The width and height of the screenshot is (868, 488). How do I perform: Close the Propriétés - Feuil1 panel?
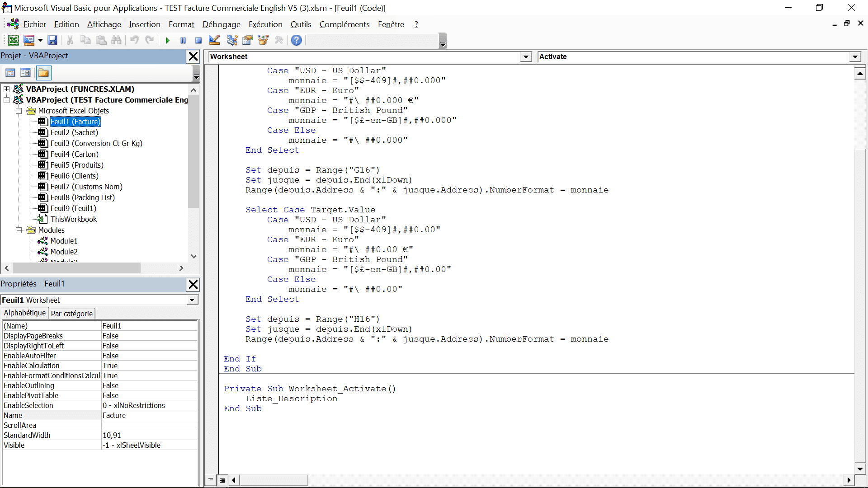click(193, 284)
